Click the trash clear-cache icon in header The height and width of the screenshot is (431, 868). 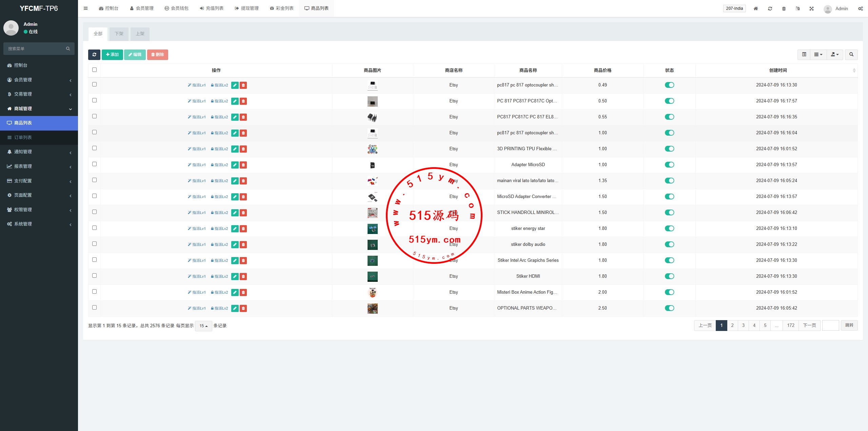[784, 9]
